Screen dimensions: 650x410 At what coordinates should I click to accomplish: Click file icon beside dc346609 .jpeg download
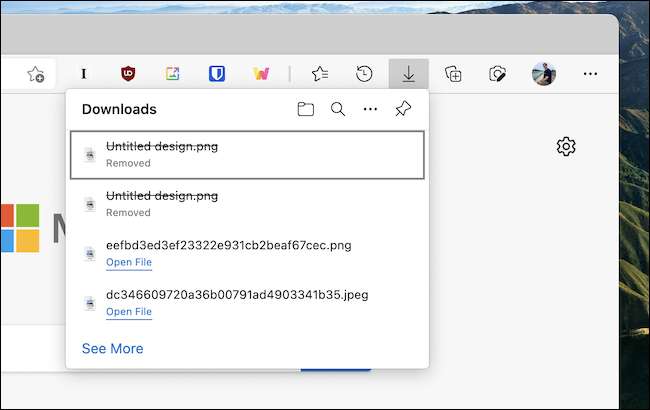pyautogui.click(x=90, y=303)
